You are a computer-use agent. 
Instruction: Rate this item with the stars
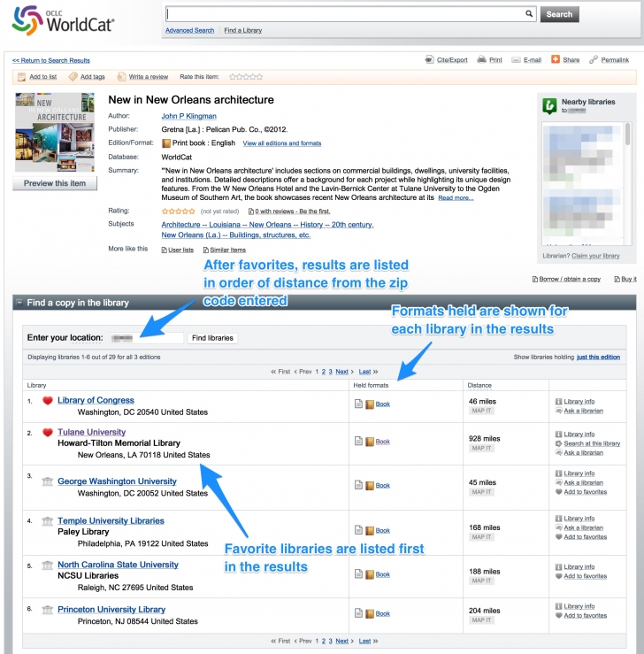coord(246,77)
